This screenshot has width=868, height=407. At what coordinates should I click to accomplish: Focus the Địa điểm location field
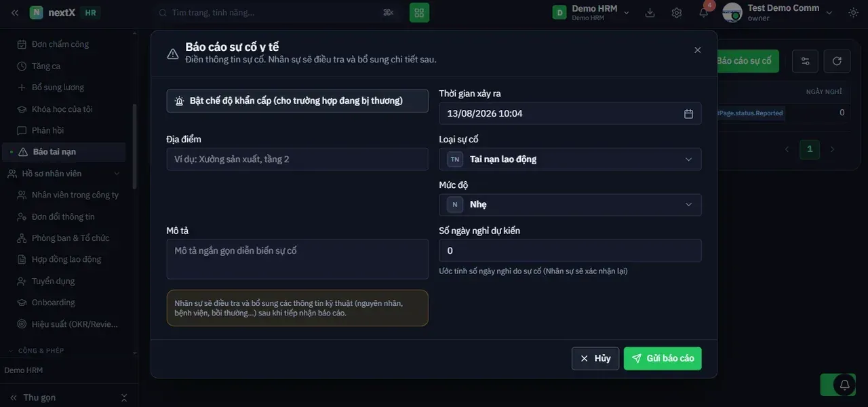[x=297, y=159]
